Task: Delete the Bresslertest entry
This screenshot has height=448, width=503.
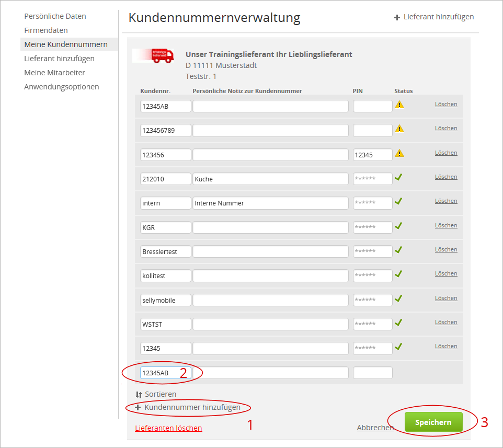Action: click(446, 249)
